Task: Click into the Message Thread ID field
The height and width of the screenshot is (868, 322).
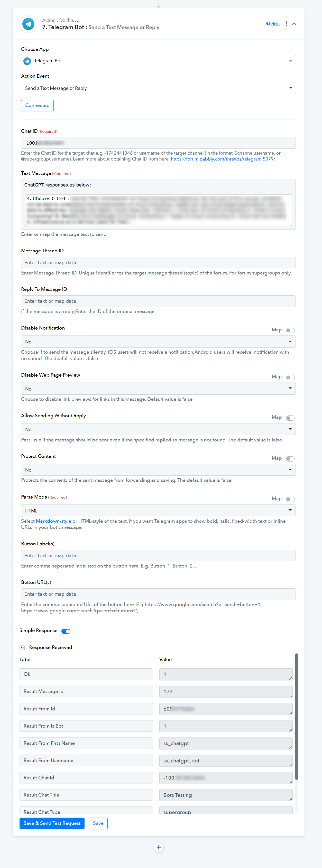Action: point(159,262)
